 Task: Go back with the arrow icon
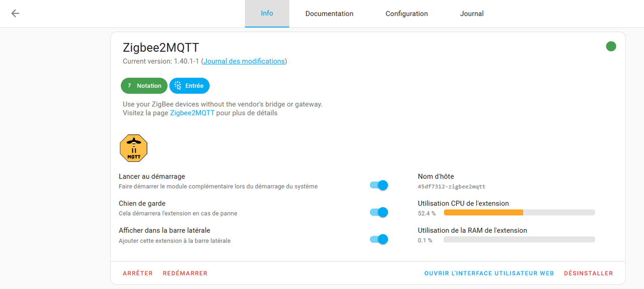tap(15, 14)
